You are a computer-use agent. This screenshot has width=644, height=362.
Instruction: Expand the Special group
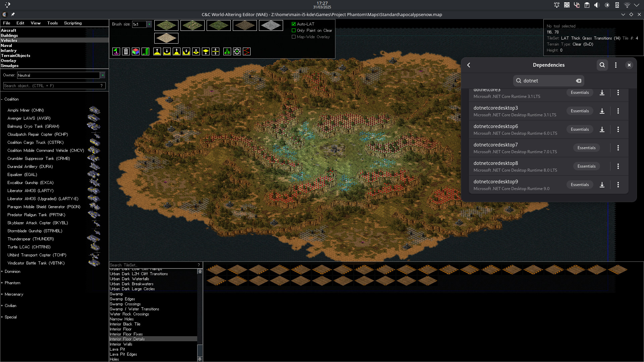pyautogui.click(x=2, y=317)
